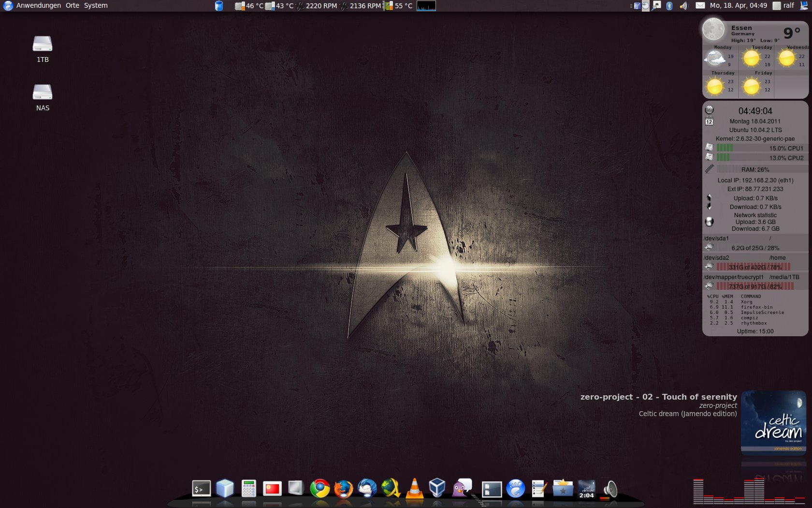The height and width of the screenshot is (508, 812).
Task: Click the panel date and time
Action: (x=738, y=5)
